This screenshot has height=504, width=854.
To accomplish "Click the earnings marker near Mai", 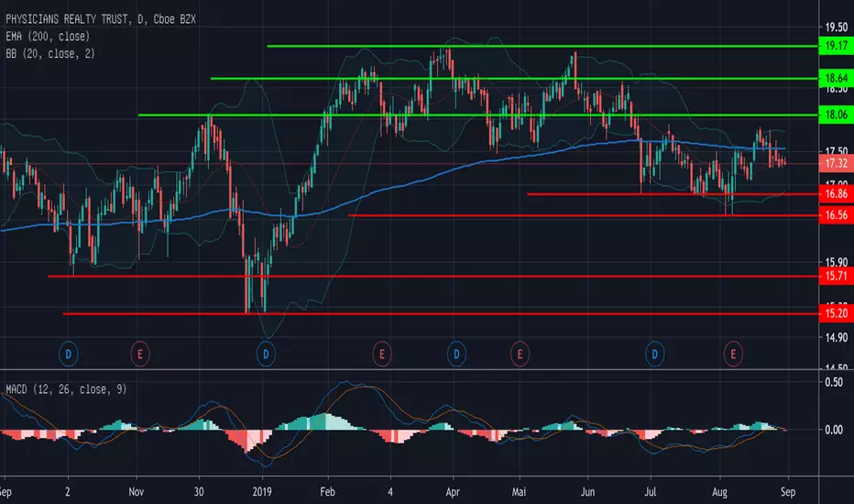I will coord(520,354).
